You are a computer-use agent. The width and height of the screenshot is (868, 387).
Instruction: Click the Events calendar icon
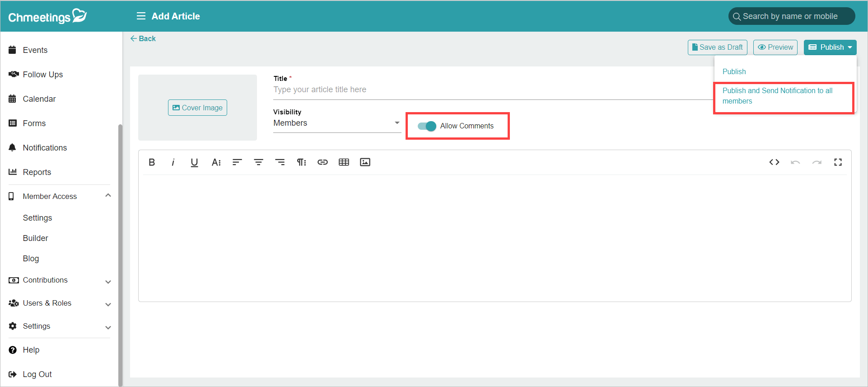point(13,50)
